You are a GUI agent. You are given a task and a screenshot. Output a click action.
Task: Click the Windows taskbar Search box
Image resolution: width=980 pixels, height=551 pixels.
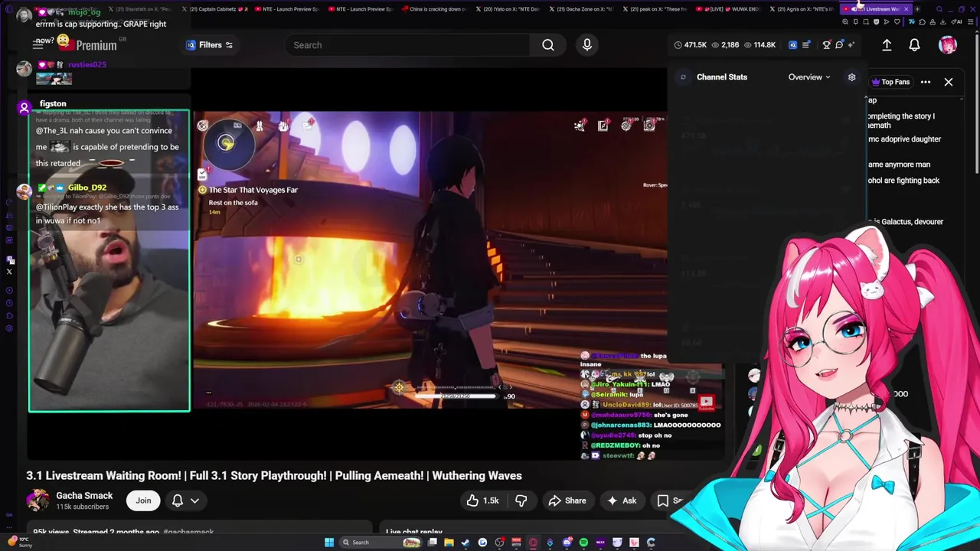tap(381, 543)
